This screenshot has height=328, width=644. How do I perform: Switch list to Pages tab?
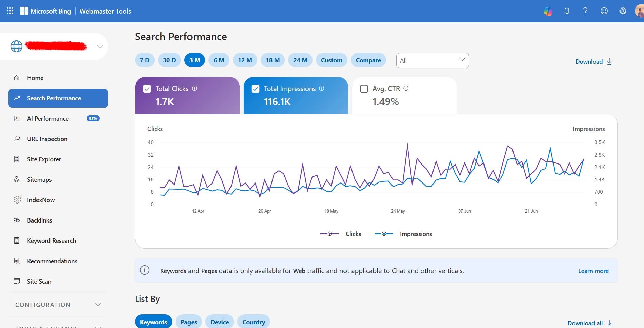click(189, 322)
